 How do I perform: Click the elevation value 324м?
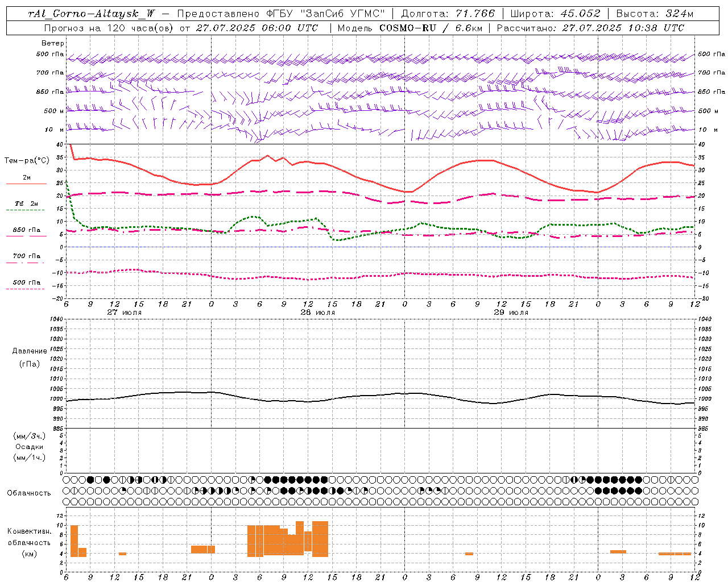[x=680, y=14]
